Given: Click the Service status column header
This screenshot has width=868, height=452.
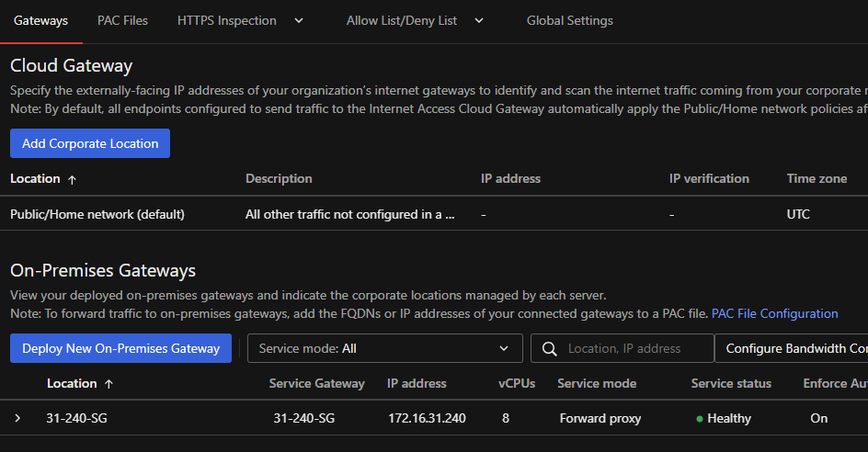Looking at the screenshot, I should tap(731, 383).
